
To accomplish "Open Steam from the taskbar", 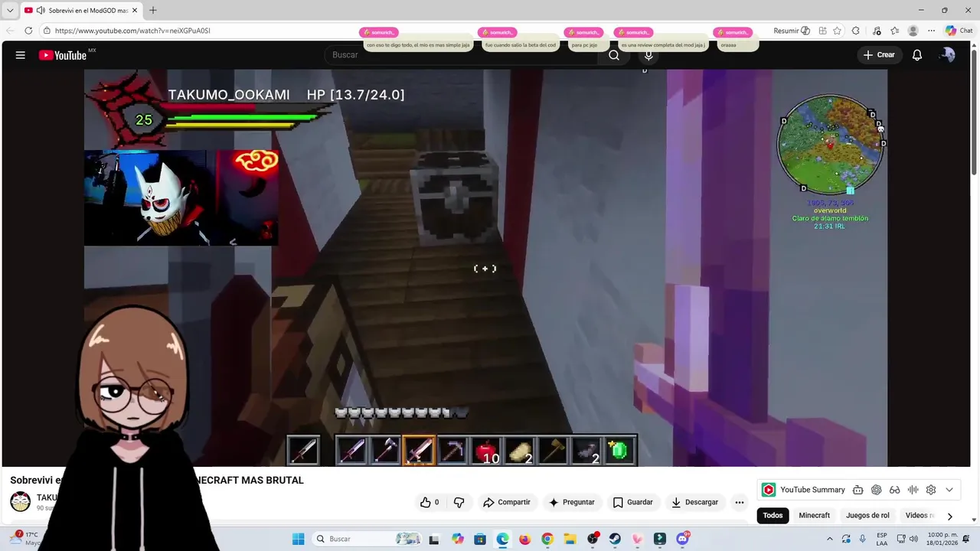I will point(615,539).
